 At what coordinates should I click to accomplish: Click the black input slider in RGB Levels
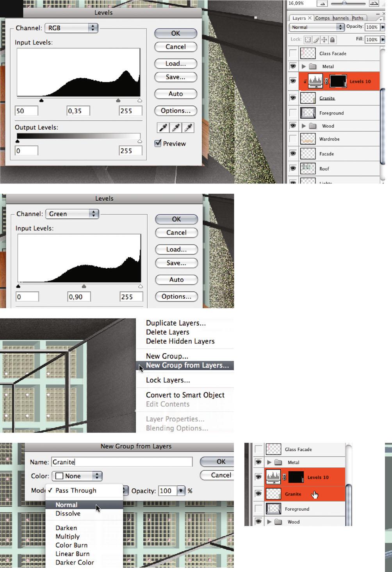41,100
